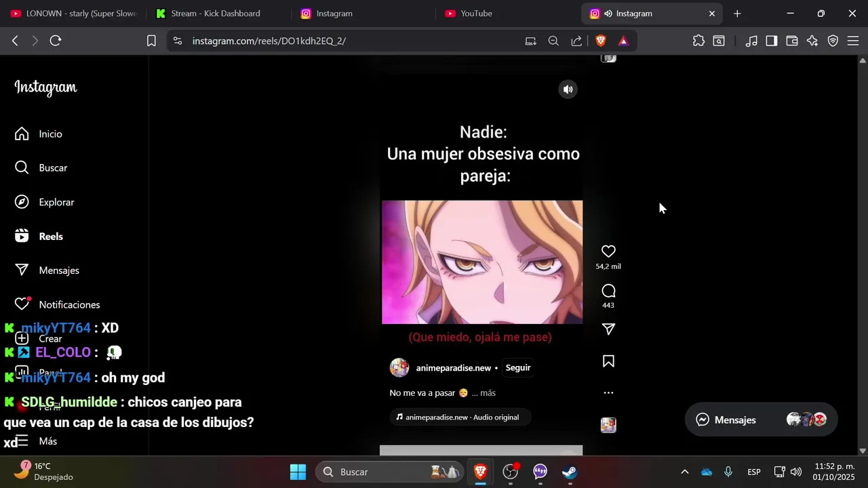Open the browser hamburger main menu
This screenshot has width=868, height=488.
click(853, 41)
